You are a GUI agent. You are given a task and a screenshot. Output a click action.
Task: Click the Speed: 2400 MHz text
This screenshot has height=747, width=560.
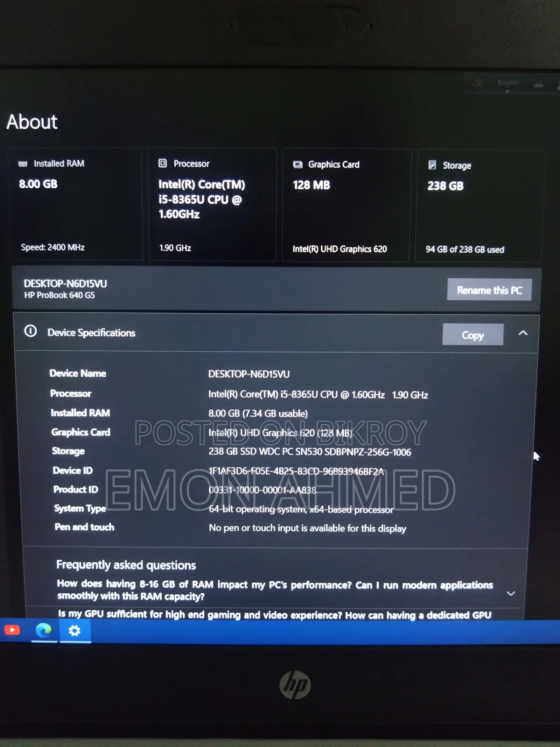[53, 247]
